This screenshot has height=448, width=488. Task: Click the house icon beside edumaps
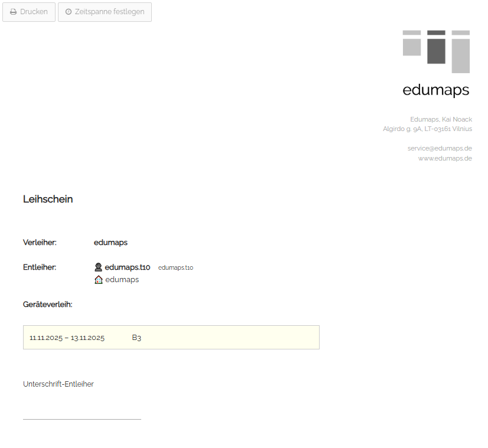(x=99, y=280)
